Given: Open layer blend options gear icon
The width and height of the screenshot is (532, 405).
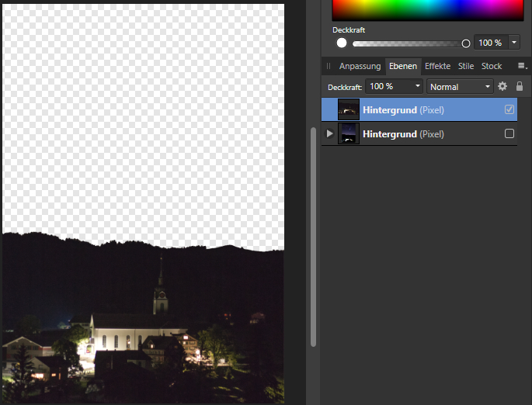Looking at the screenshot, I should pyautogui.click(x=502, y=86).
